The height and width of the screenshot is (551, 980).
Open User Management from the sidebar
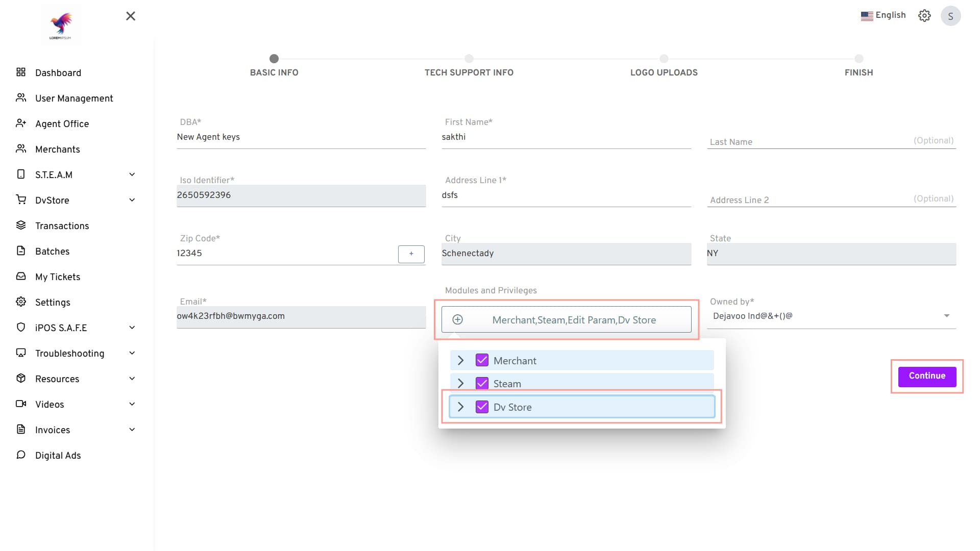tap(74, 98)
